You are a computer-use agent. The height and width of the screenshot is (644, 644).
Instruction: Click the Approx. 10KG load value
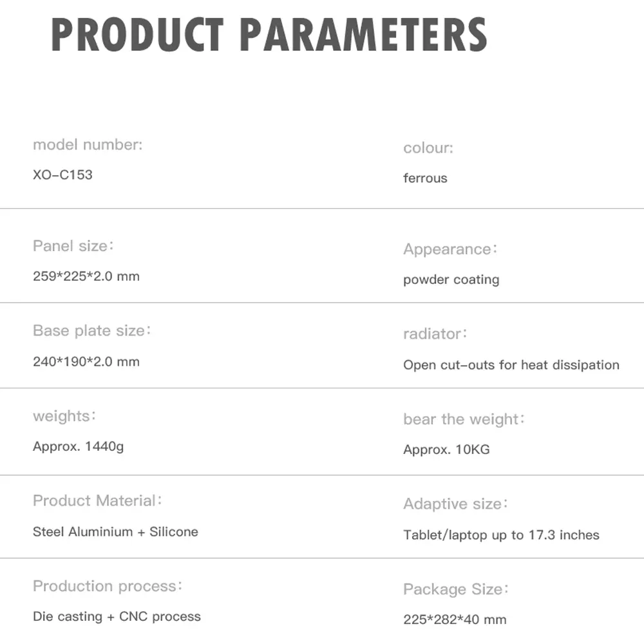446,450
